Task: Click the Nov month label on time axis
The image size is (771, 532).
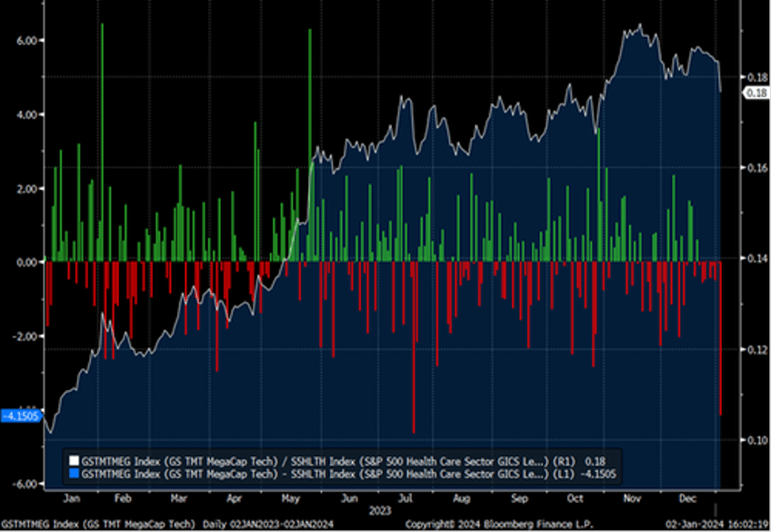Action: point(632,498)
